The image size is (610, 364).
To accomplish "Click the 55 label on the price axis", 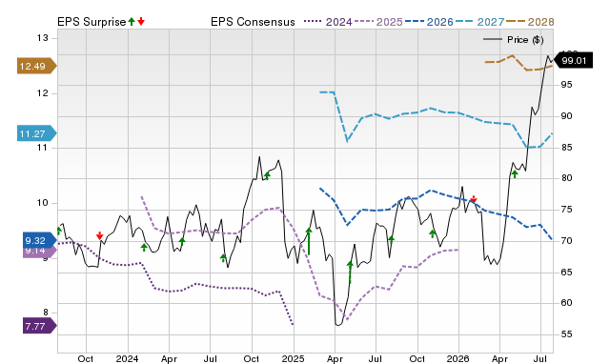I will point(566,334).
